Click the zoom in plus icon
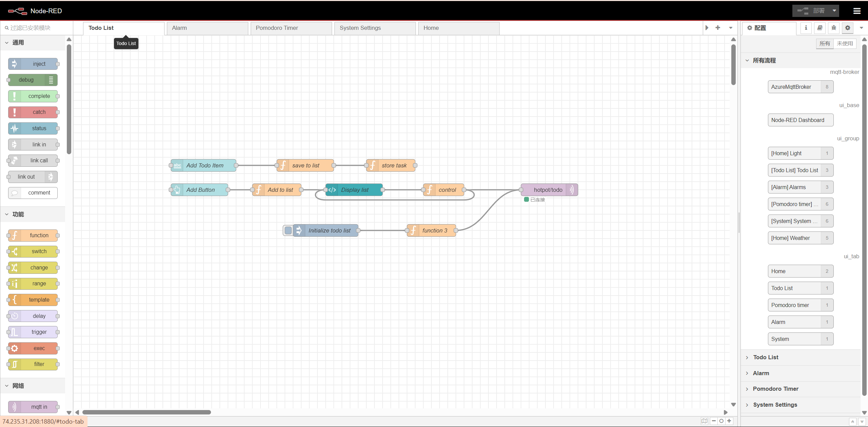Viewport: 868px width, 427px height. [729, 421]
